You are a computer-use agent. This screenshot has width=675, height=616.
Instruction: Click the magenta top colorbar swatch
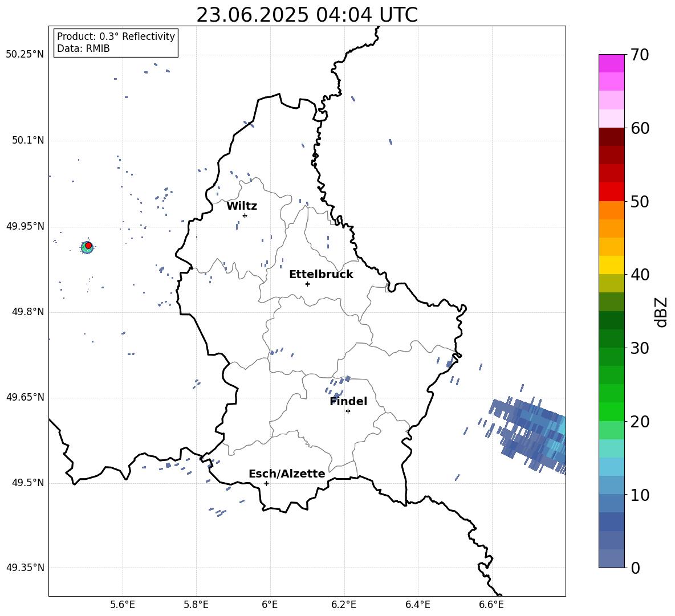pyautogui.click(x=611, y=63)
